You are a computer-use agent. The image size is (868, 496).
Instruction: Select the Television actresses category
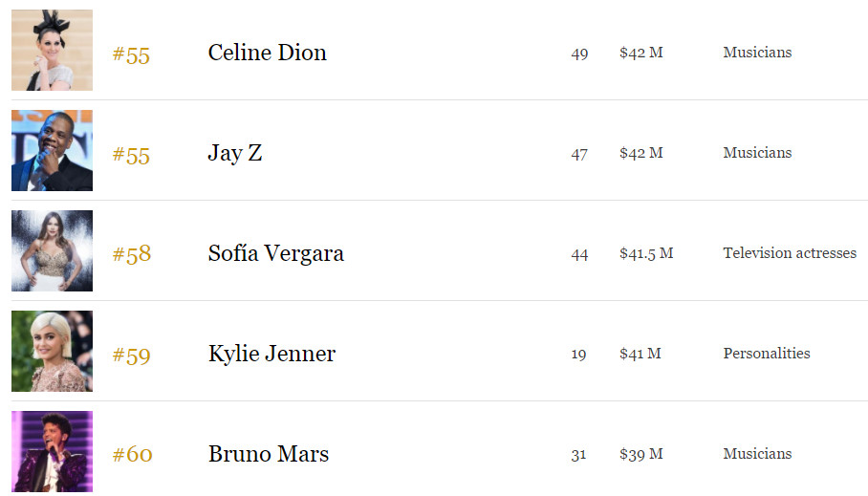(x=790, y=253)
